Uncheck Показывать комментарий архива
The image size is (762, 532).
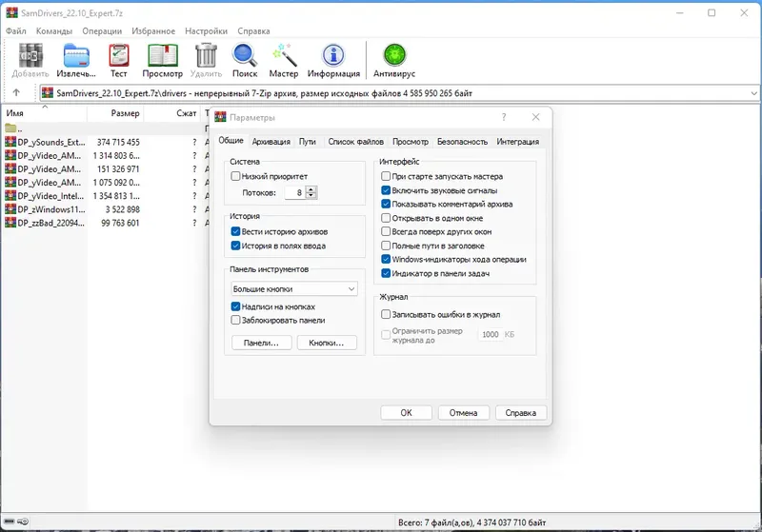[x=386, y=204]
